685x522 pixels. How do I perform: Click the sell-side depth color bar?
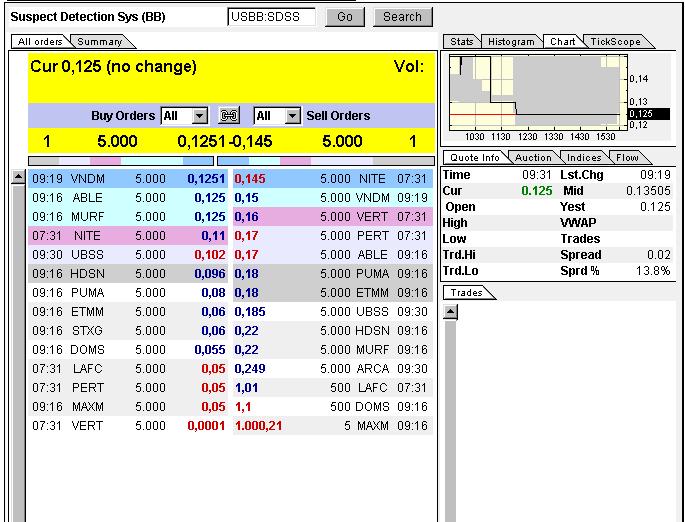326,161
